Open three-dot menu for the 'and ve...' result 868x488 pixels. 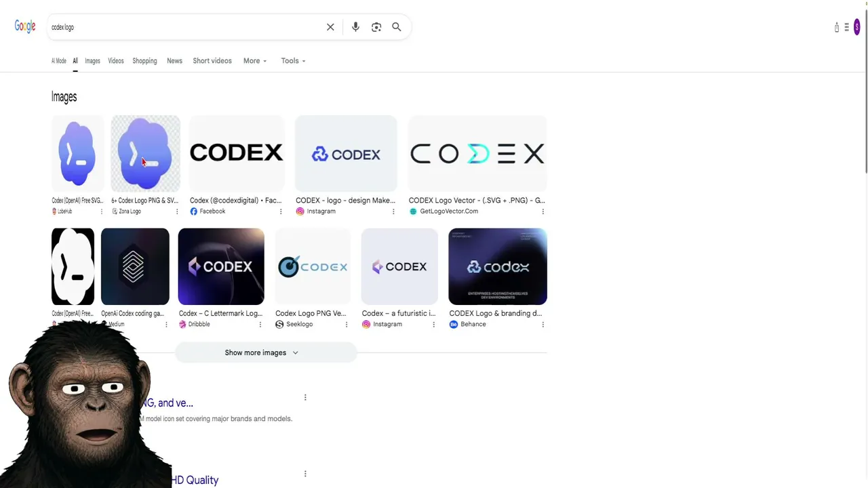[x=305, y=397]
